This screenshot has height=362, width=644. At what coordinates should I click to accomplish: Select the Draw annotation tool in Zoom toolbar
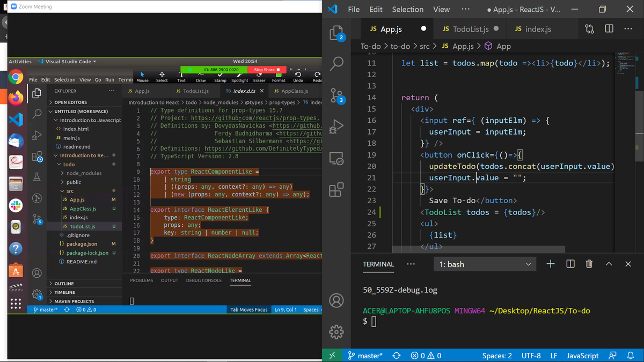click(201, 77)
